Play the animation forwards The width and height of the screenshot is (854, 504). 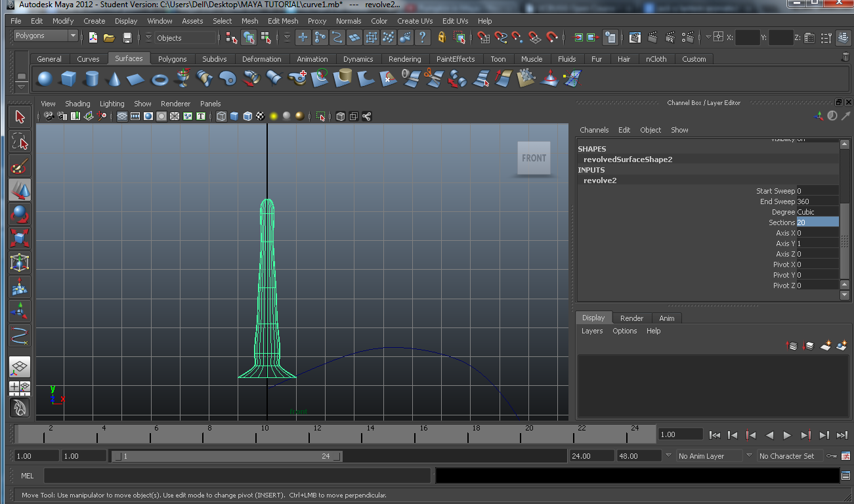[x=787, y=434]
